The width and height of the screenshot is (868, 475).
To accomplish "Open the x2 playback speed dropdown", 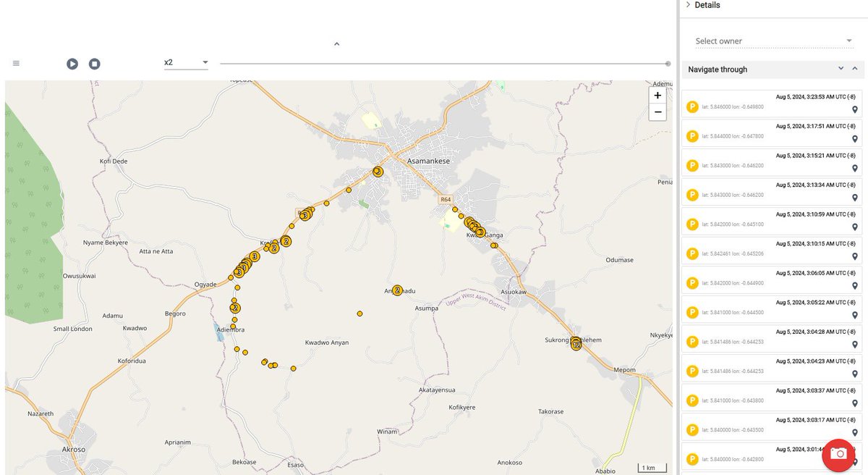I will point(186,63).
